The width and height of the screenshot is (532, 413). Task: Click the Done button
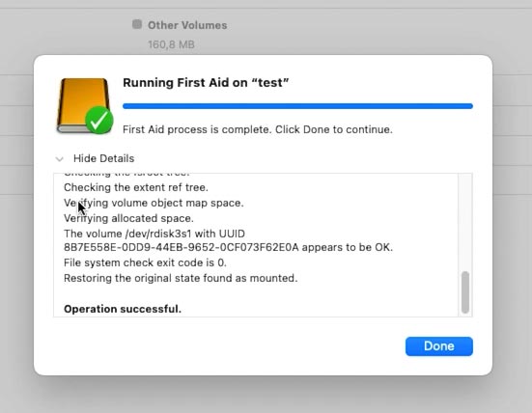438,346
